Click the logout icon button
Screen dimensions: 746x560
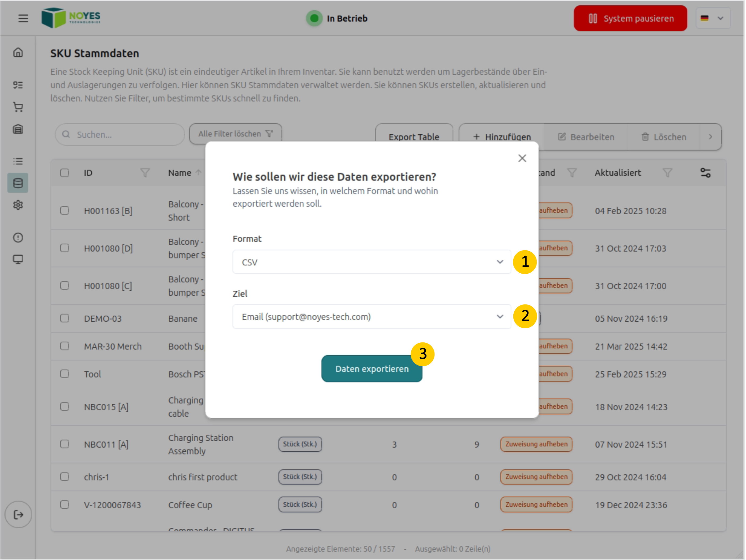click(x=18, y=515)
